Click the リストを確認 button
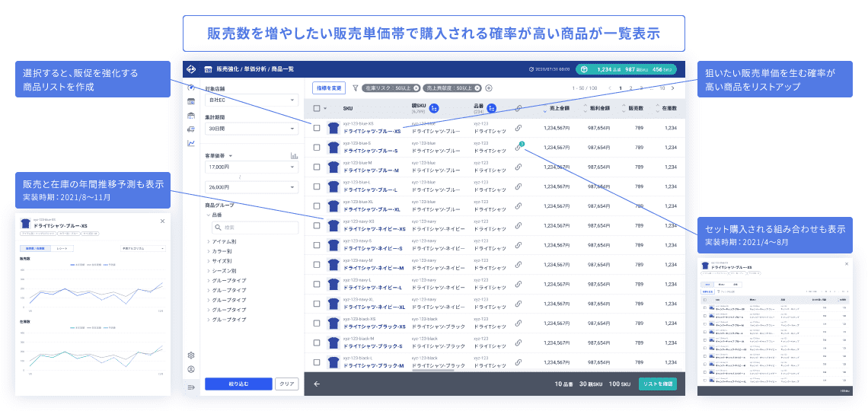 tap(657, 384)
